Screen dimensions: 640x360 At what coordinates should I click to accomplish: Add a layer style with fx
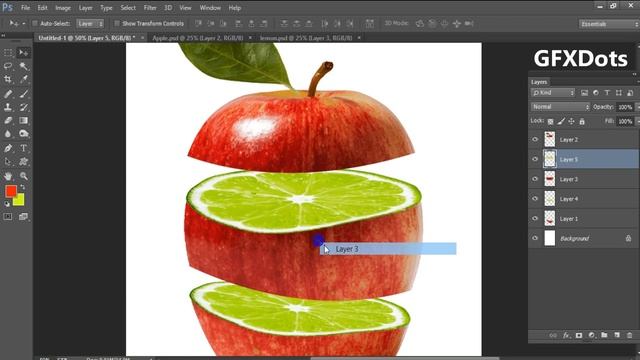(566, 336)
